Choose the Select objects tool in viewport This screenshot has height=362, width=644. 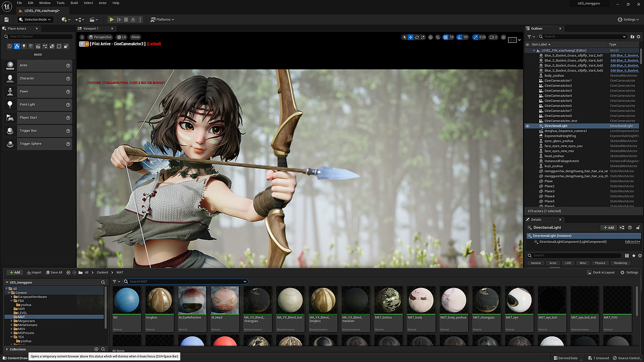405,37
